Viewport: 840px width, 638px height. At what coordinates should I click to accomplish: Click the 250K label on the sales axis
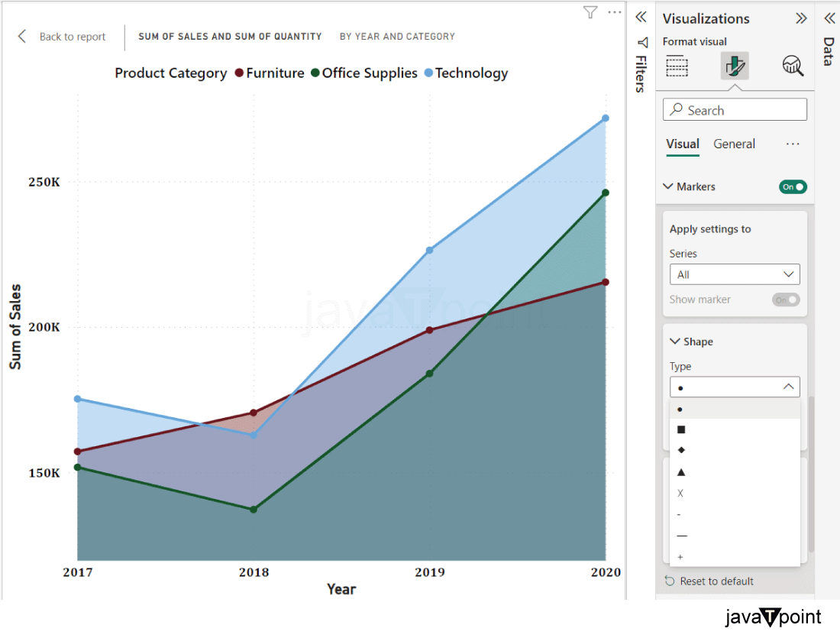point(44,182)
